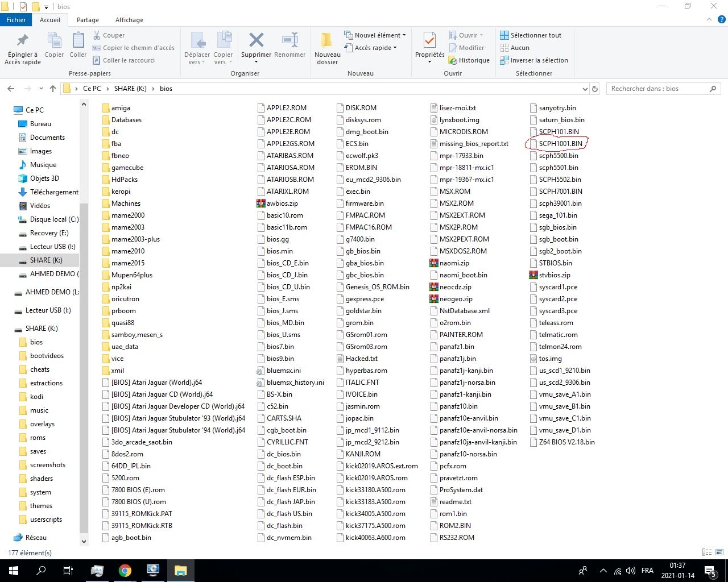Open ribbon help question mark
Image resolution: width=728 pixels, height=582 pixels.
point(721,20)
